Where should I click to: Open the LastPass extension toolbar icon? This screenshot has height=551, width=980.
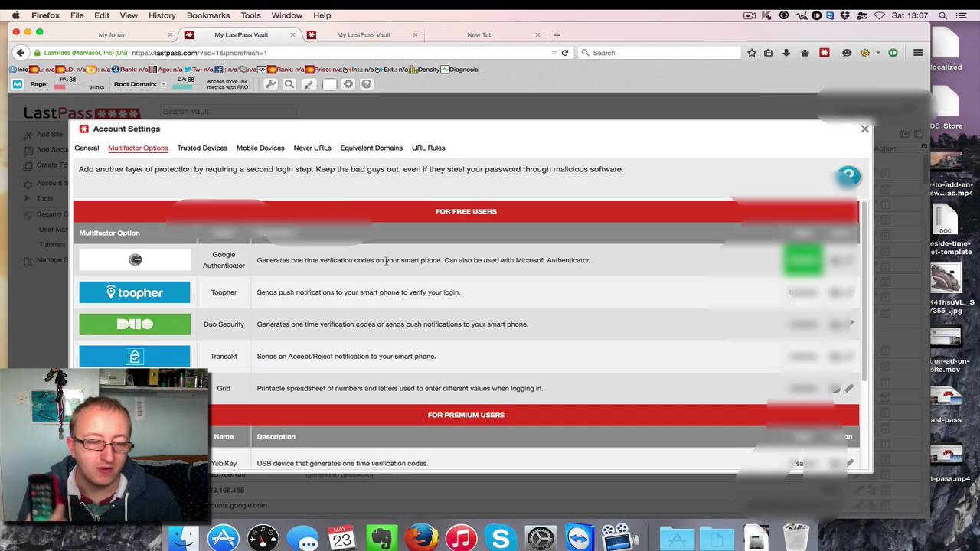[x=825, y=53]
